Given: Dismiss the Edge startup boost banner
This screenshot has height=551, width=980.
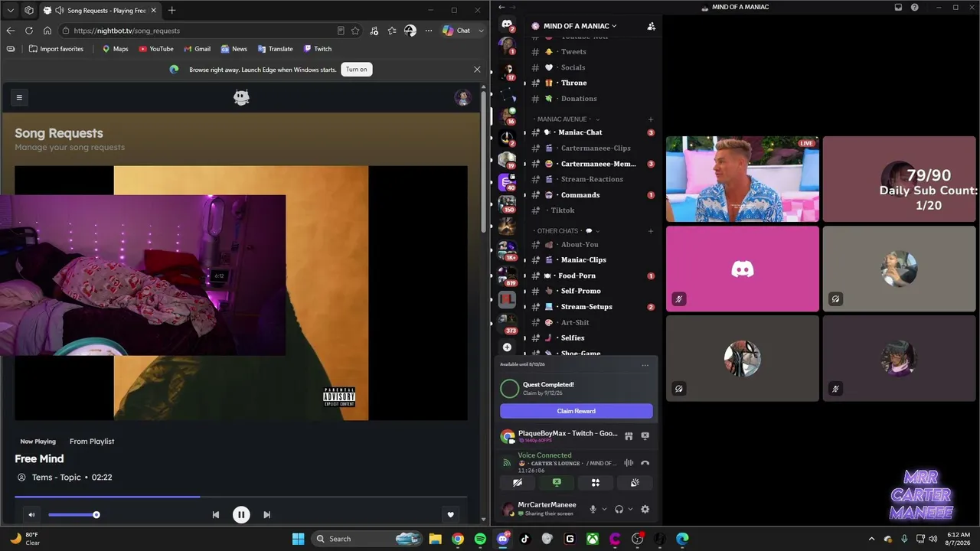Looking at the screenshot, I should coord(477,70).
